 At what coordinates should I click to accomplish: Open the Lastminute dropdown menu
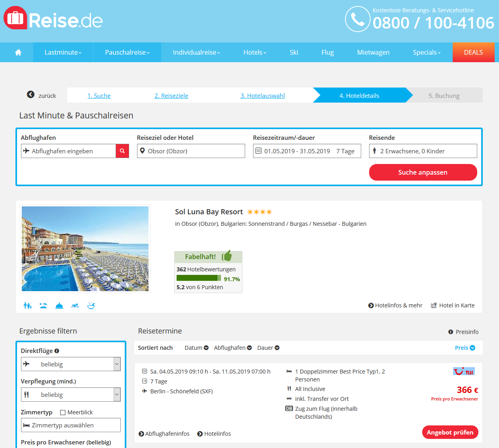63,52
